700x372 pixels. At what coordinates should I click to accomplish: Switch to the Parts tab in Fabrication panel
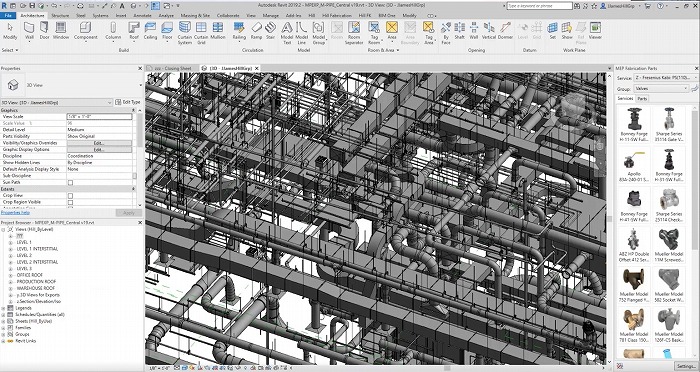pos(642,98)
